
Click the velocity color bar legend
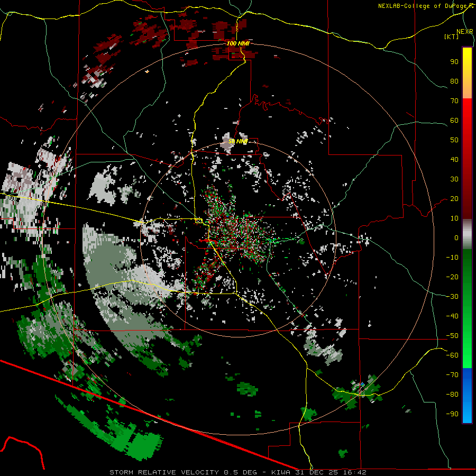coord(467,235)
